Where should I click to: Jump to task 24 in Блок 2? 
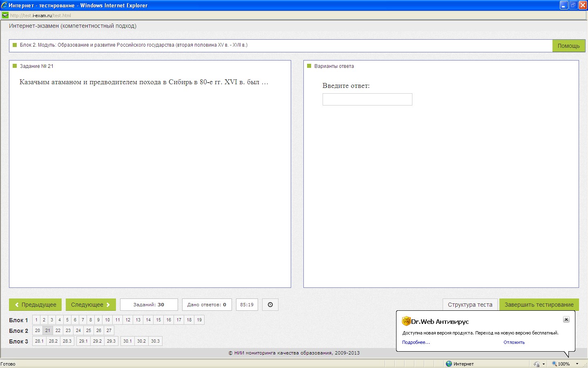[78, 330]
